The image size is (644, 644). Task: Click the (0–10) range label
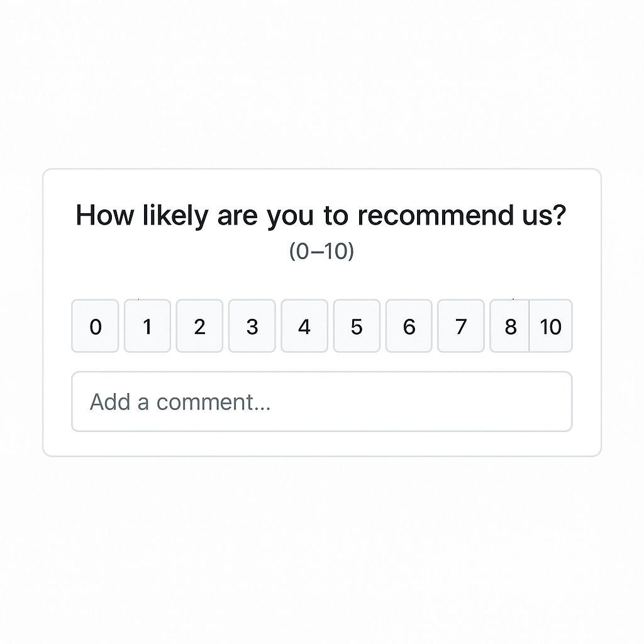(x=321, y=252)
